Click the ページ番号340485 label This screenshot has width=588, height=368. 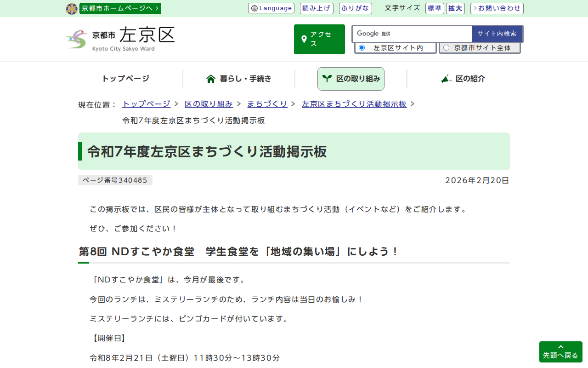(115, 180)
